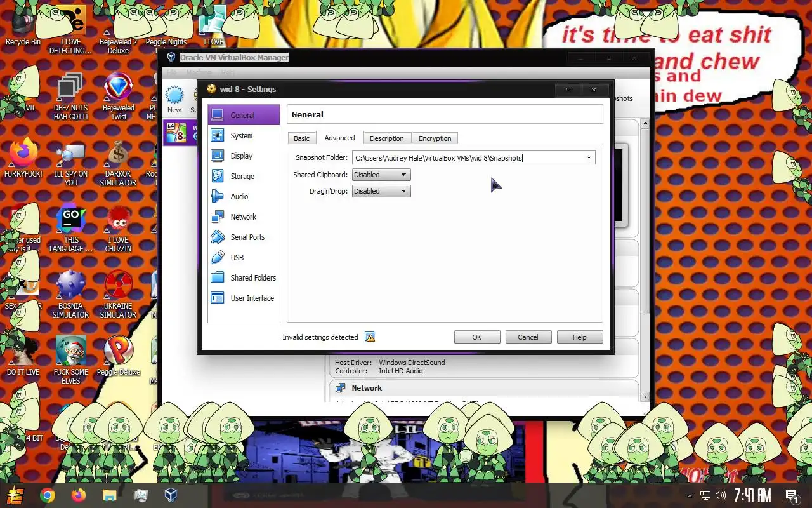Click the VirtualBox taskbar icon
This screenshot has height=508, width=812.
point(171,495)
